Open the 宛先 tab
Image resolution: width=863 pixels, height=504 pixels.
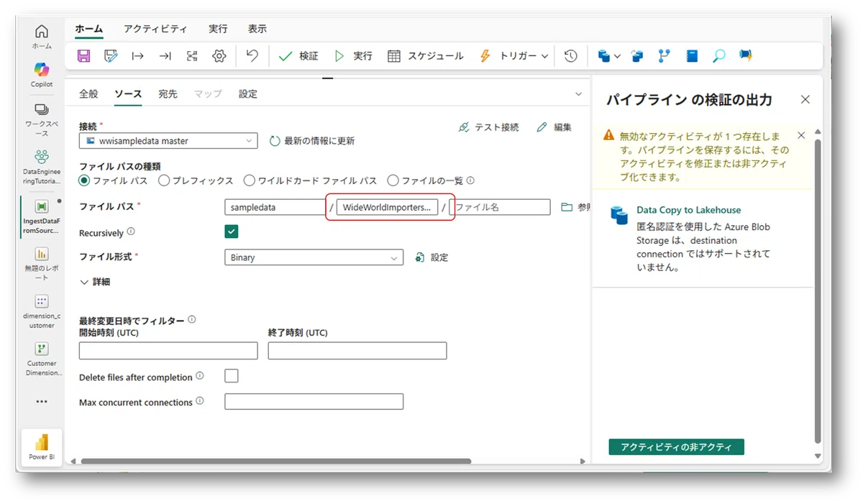(168, 93)
